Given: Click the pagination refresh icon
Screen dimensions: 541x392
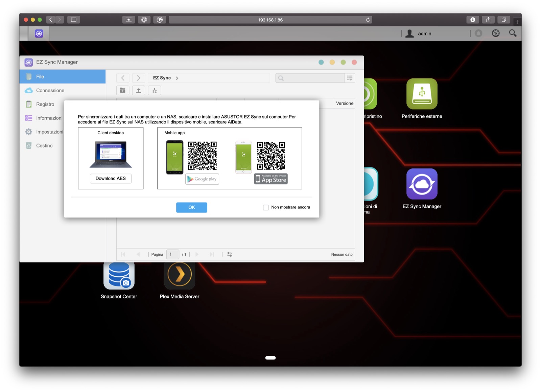Looking at the screenshot, I should (230, 254).
